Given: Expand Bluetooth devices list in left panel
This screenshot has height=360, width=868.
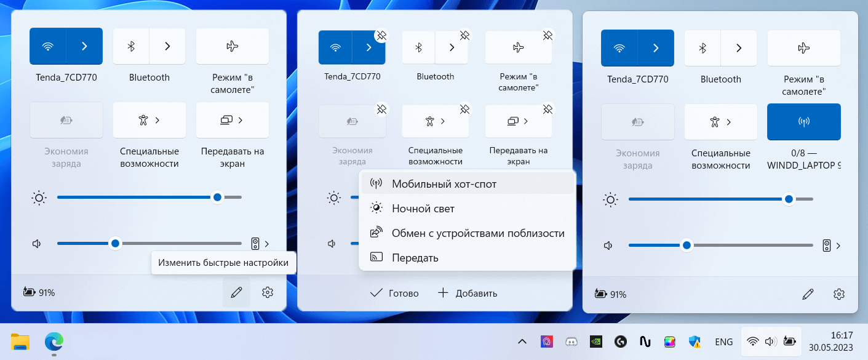Looking at the screenshot, I should click(167, 46).
